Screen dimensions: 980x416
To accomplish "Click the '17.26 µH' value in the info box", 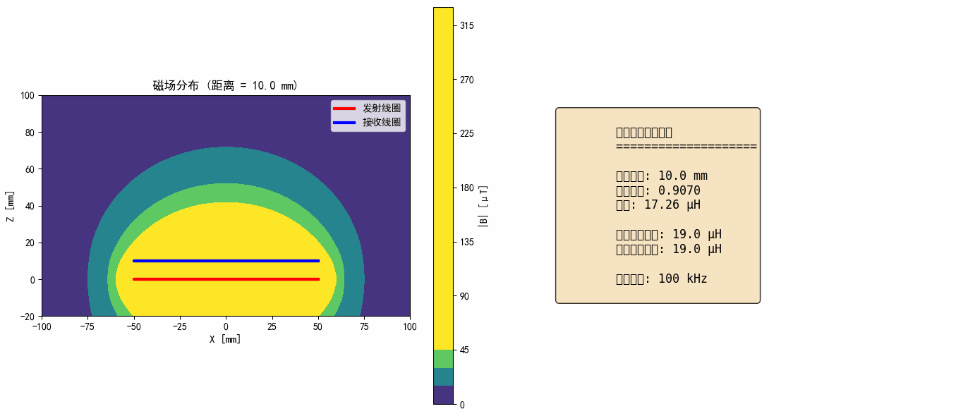I will (672, 205).
